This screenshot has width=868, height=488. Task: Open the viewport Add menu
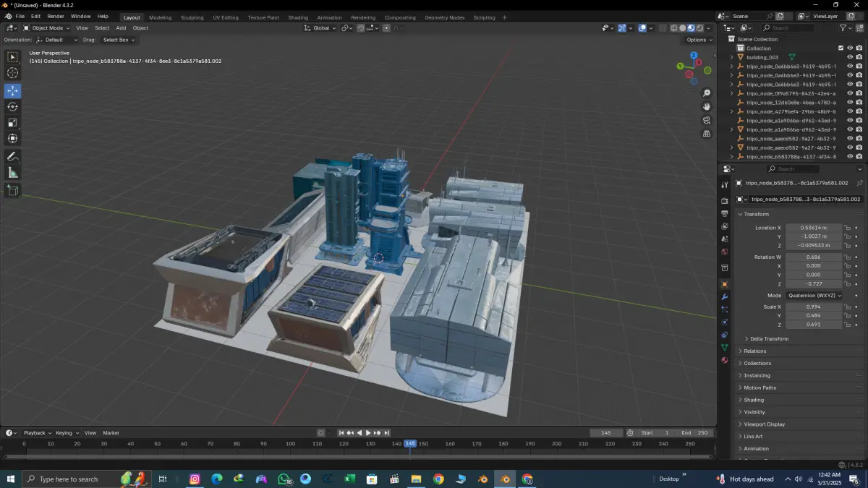point(121,28)
